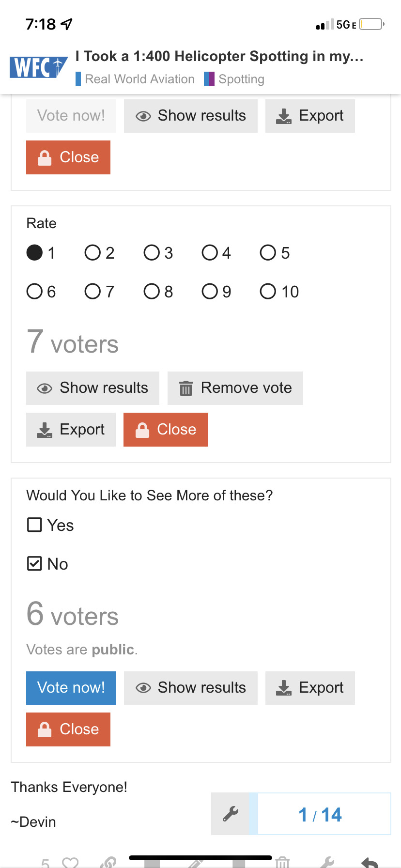The height and width of the screenshot is (868, 401).
Task: Open the Spotting subcategory tag
Action: (241, 79)
